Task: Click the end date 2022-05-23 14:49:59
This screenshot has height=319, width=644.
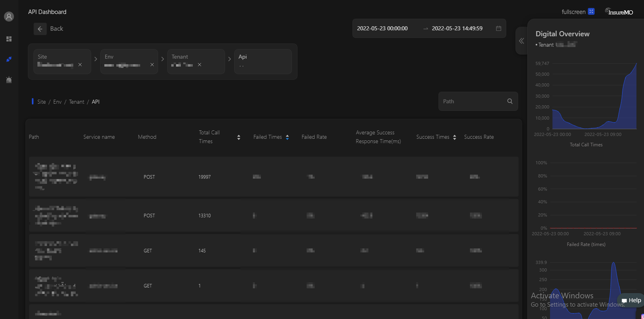Action: (457, 28)
